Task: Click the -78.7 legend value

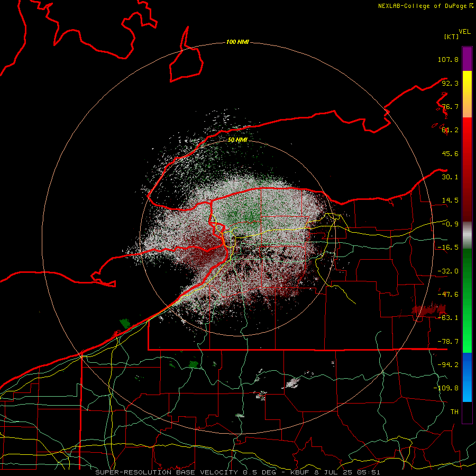Action: tap(448, 342)
